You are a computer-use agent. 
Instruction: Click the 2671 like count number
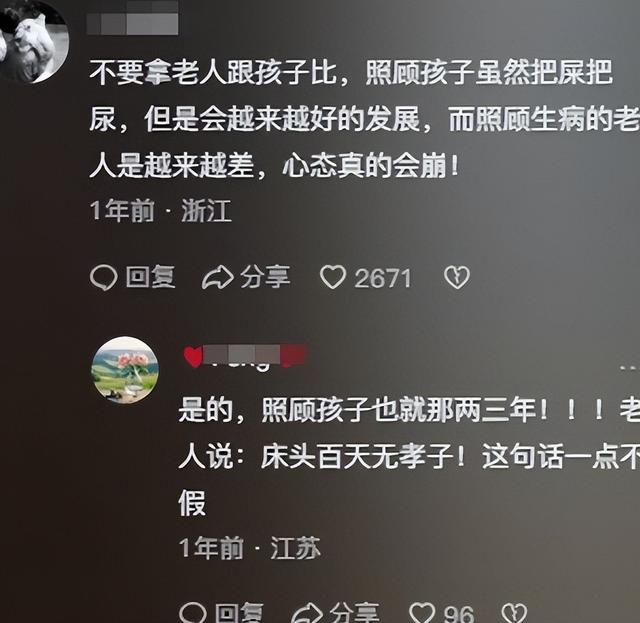[382, 278]
